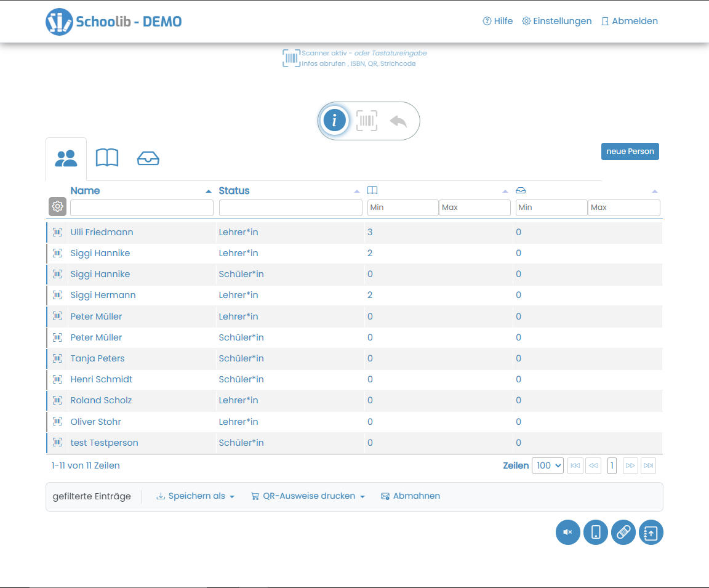The image size is (709, 588).
Task: Sort table by Name column
Action: (x=86, y=191)
